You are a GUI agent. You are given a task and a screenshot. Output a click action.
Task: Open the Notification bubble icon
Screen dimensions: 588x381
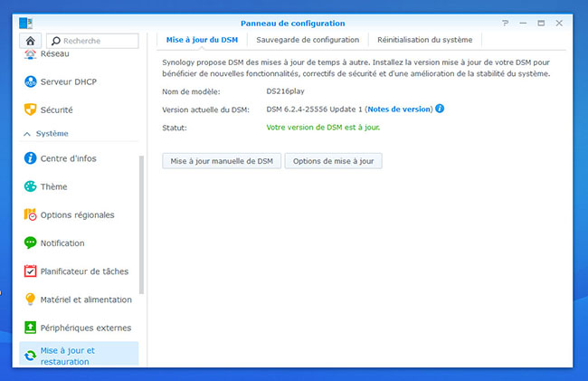[x=30, y=243]
